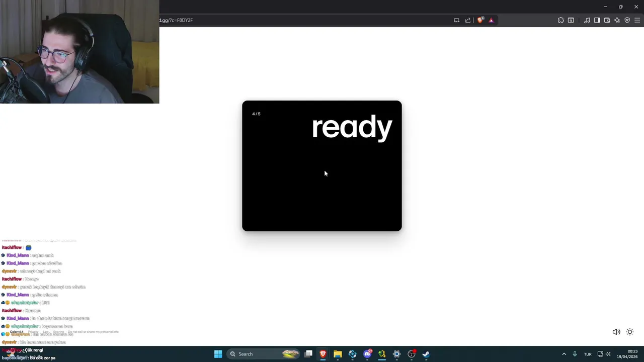Image resolution: width=644 pixels, height=362 pixels.
Task: Open the Settings gear taskbar icon
Action: (396, 354)
